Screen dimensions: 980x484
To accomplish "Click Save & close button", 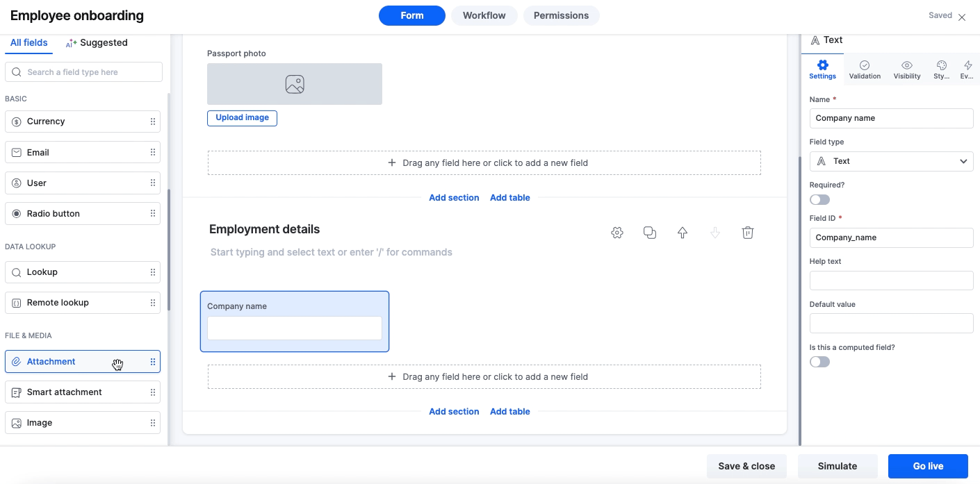I will point(746,466).
